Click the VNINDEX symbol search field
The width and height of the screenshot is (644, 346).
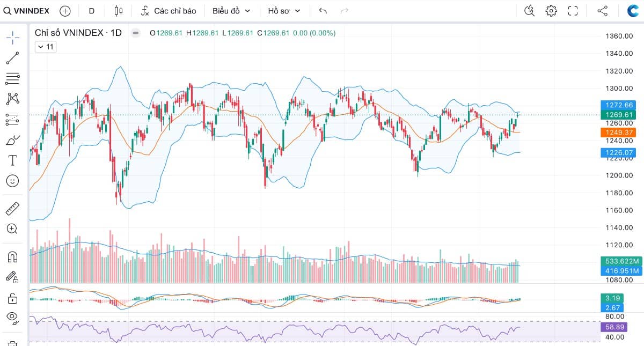coord(27,11)
